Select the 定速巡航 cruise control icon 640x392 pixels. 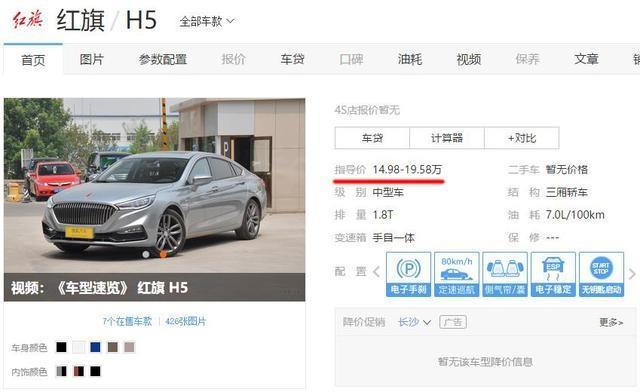pos(456,274)
